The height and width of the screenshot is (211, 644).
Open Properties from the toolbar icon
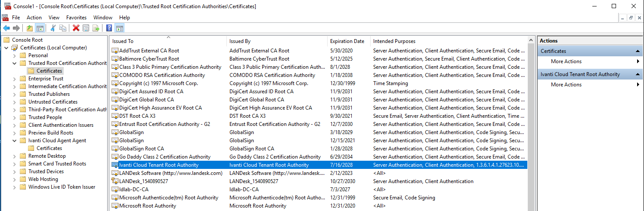point(86,28)
